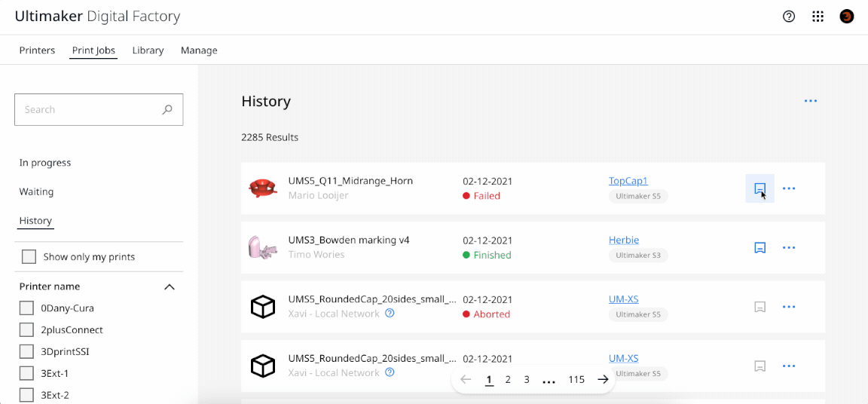Open the History section more options menu
868x404 pixels.
810,101
